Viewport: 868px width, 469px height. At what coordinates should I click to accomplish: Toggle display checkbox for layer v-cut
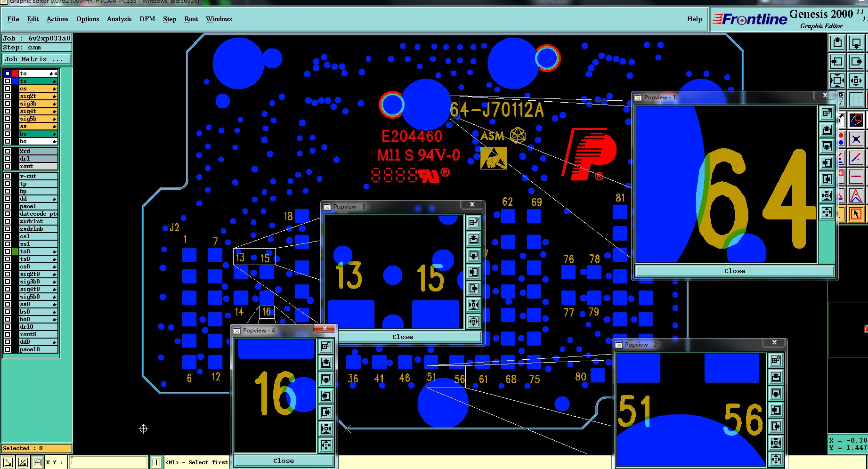point(8,176)
